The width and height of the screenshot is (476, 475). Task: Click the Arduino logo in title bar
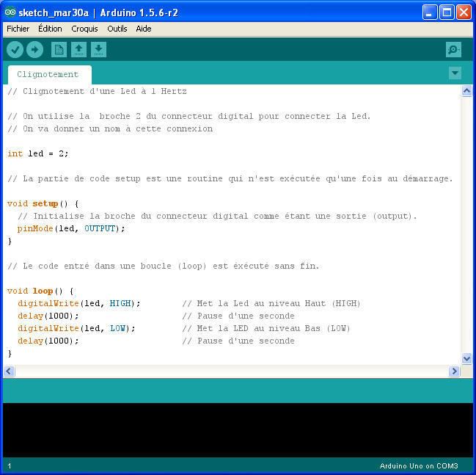click(10, 12)
